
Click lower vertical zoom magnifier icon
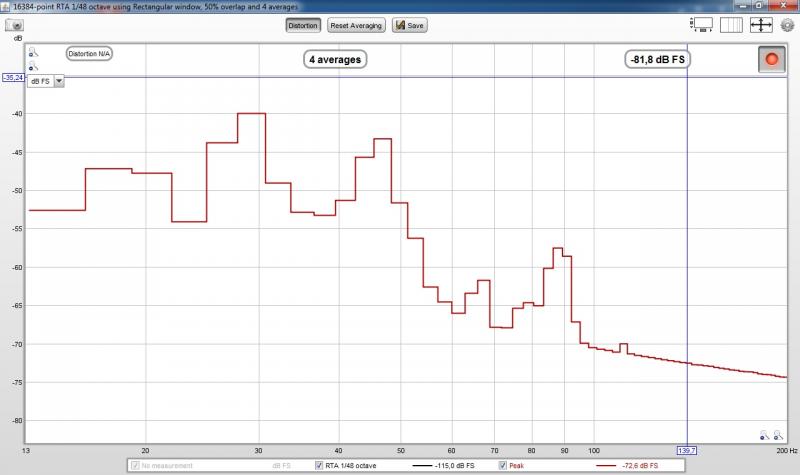33,66
